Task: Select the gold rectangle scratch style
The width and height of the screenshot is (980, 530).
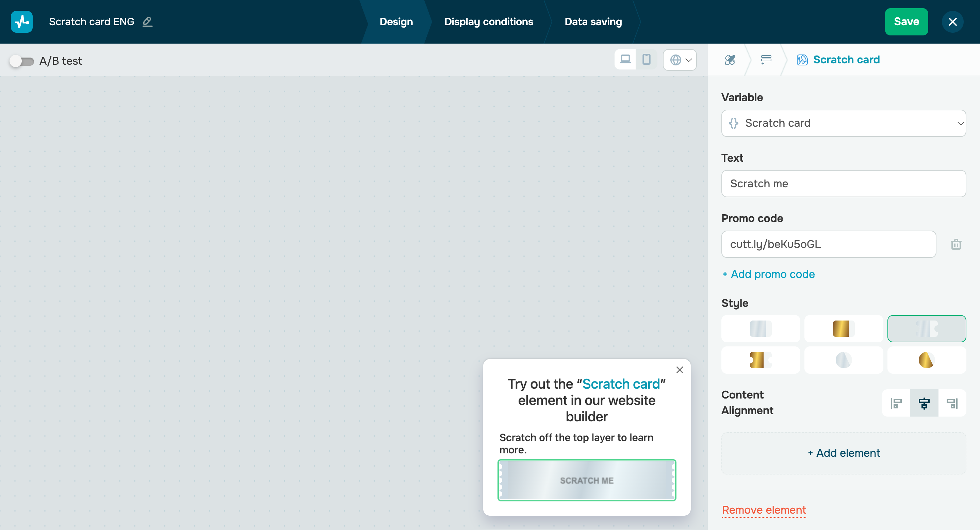Action: 843,329
